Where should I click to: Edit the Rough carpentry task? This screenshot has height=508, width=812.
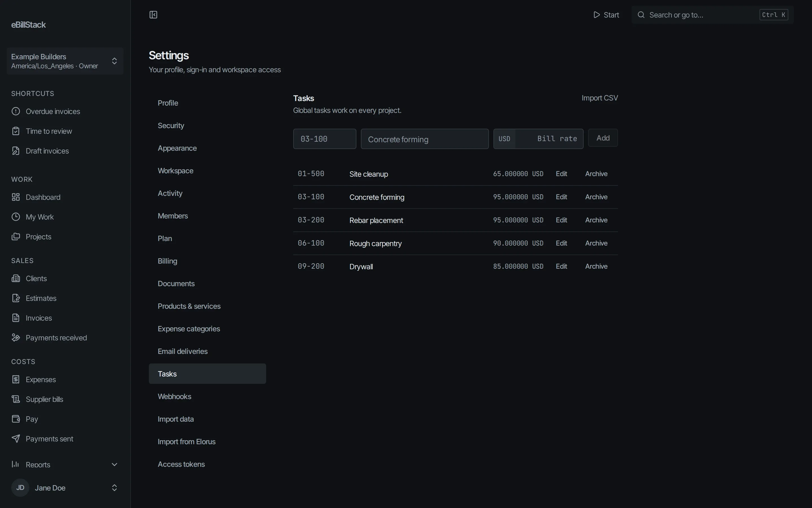(561, 243)
